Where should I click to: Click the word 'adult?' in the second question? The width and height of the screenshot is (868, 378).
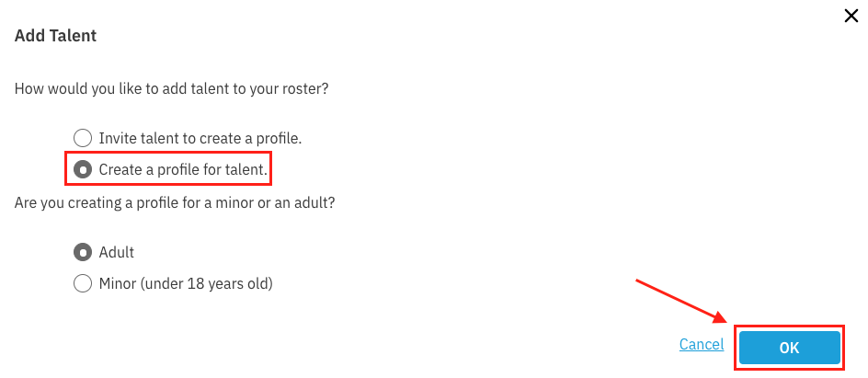315,201
